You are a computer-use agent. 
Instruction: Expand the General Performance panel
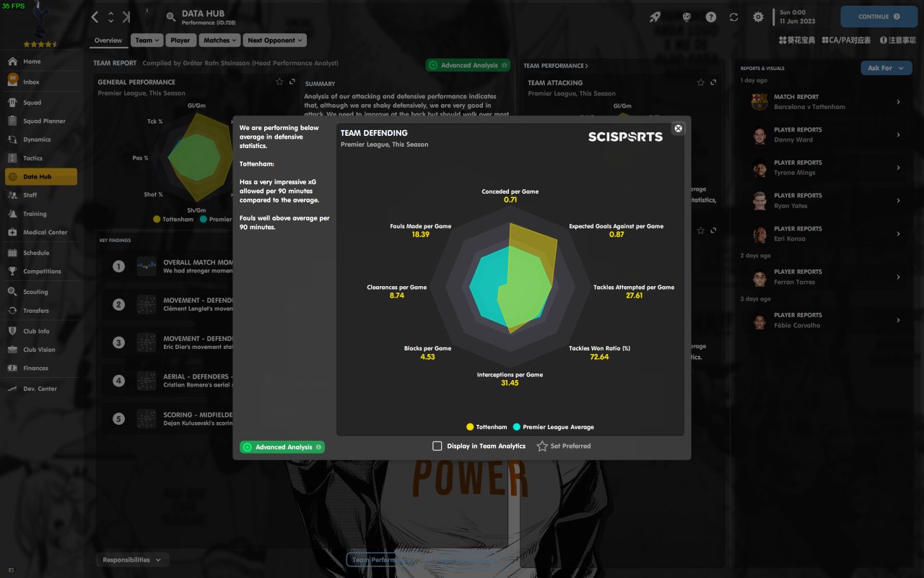292,82
